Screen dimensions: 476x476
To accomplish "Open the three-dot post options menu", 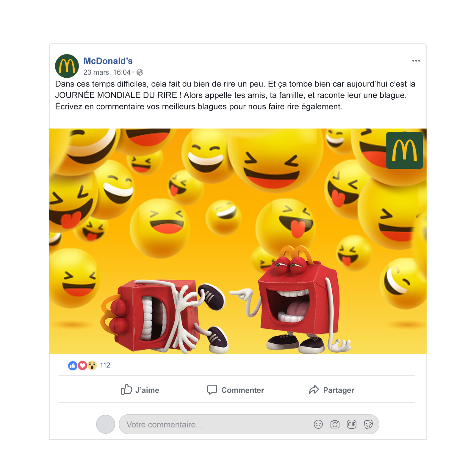I will 416,61.
